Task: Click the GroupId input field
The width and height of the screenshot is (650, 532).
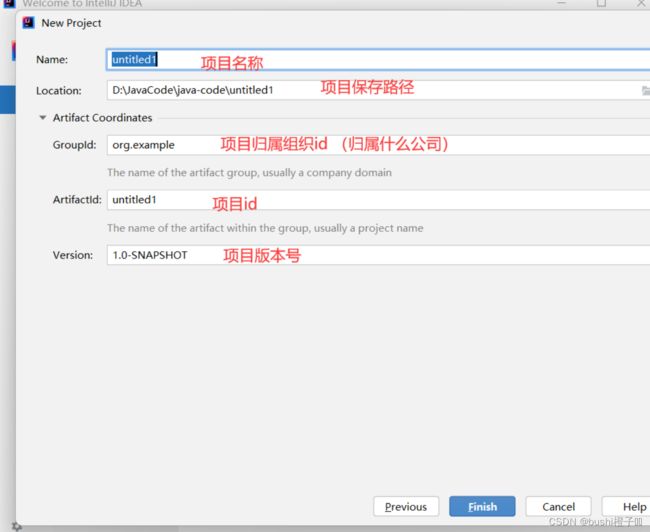Action: (x=378, y=145)
